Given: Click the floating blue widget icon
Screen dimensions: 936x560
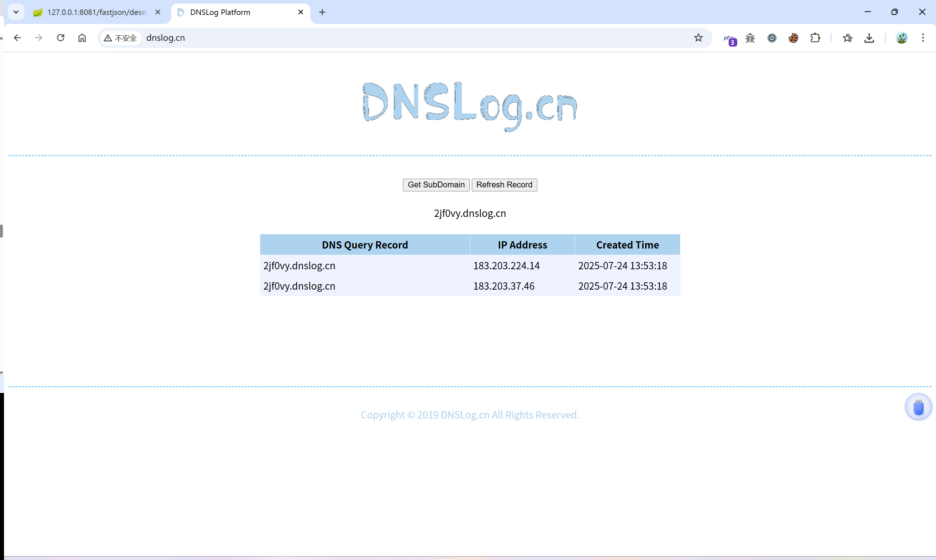Looking at the screenshot, I should click(x=918, y=407).
